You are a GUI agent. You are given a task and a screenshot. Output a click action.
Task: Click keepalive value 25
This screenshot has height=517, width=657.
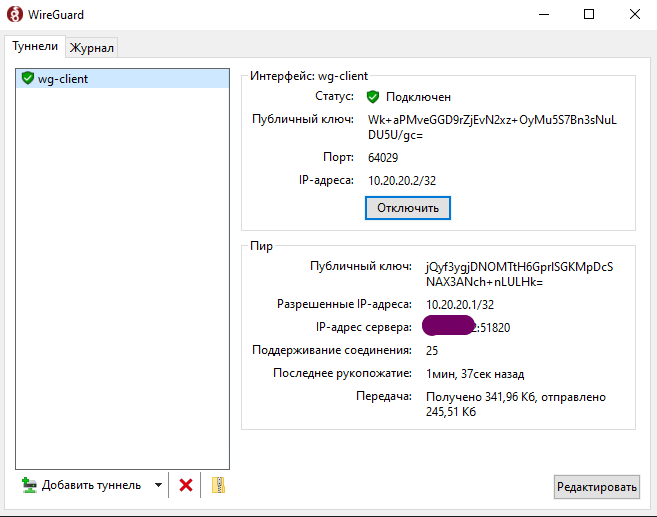(x=432, y=351)
